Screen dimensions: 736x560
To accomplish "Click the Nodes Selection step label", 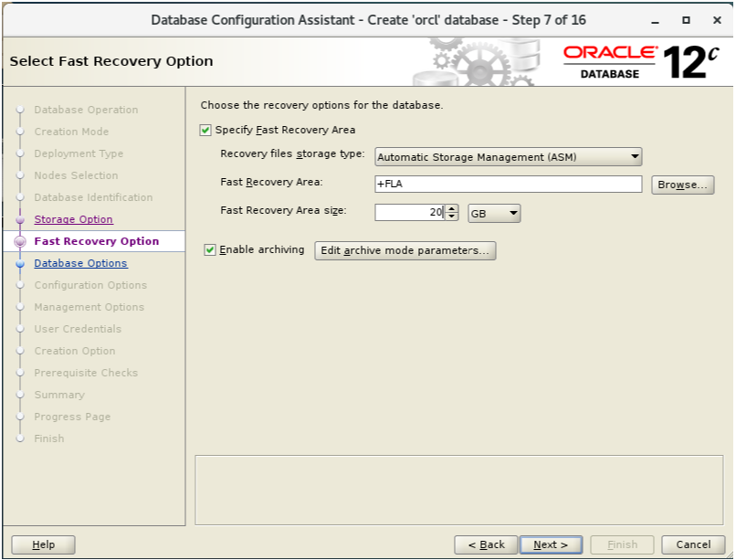I will [76, 175].
